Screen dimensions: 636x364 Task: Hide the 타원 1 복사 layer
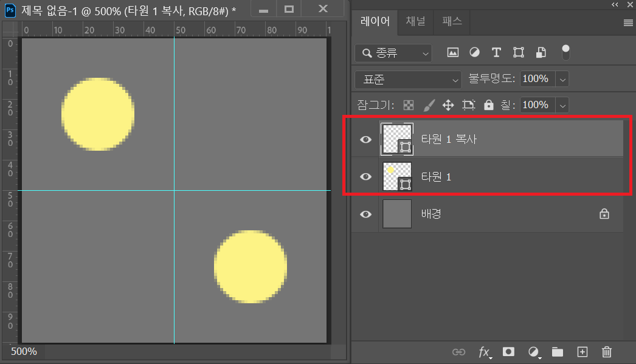coord(365,139)
